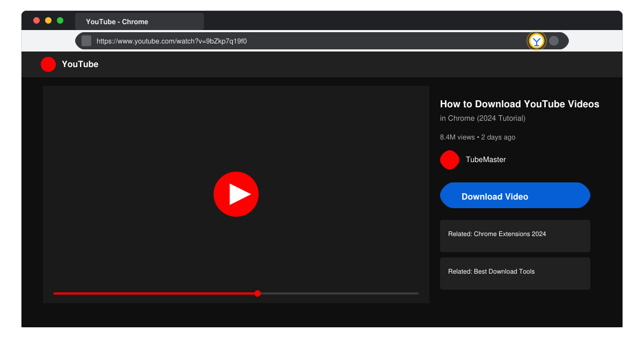Click the URL address field
Image resolution: width=644 pixels, height=338 pixels.
pyautogui.click(x=322, y=41)
